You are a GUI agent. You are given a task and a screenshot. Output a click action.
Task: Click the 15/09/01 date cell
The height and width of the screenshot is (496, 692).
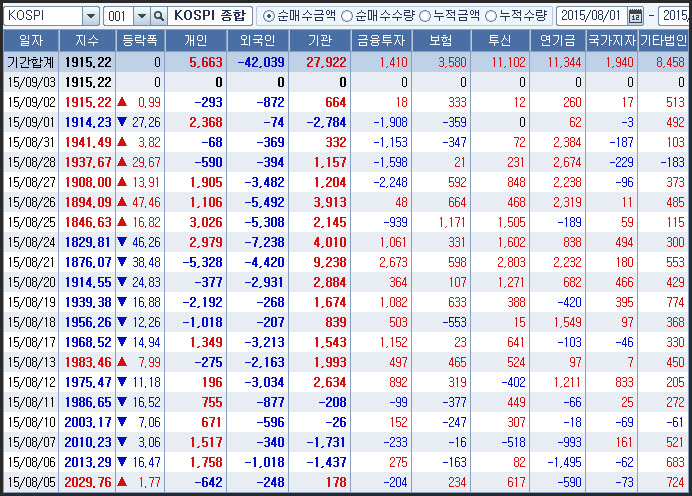[x=31, y=122]
